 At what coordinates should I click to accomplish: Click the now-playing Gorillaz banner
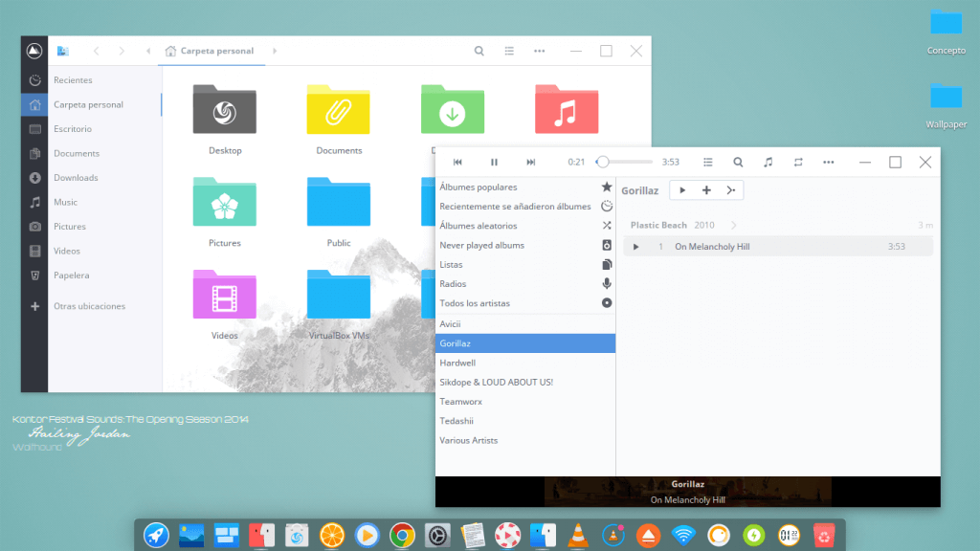(x=687, y=492)
